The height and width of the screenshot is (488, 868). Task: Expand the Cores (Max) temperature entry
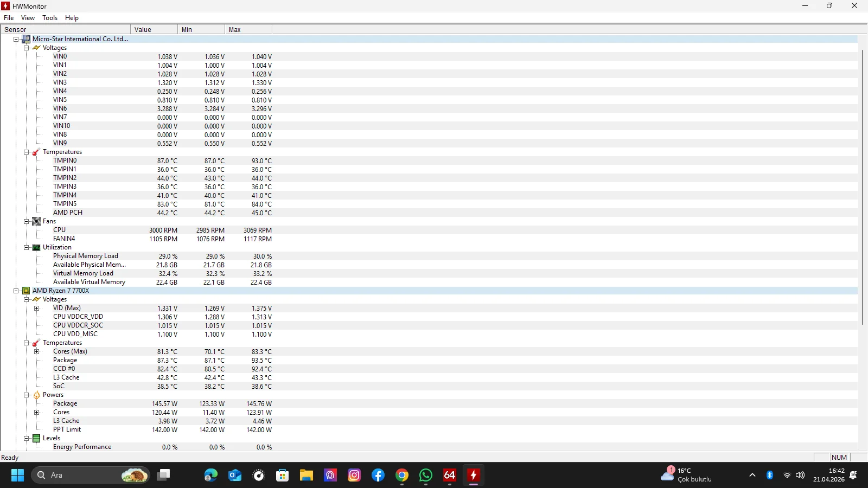pyautogui.click(x=36, y=351)
